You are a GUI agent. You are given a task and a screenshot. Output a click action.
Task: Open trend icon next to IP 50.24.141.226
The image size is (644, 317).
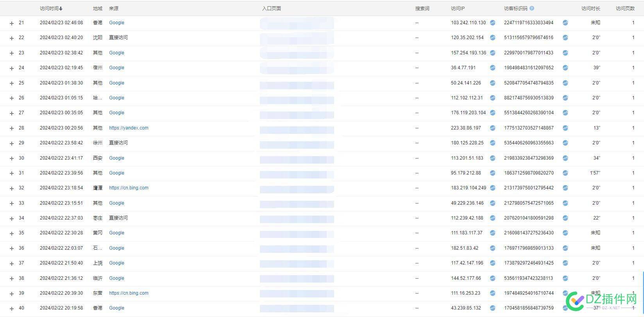click(493, 83)
